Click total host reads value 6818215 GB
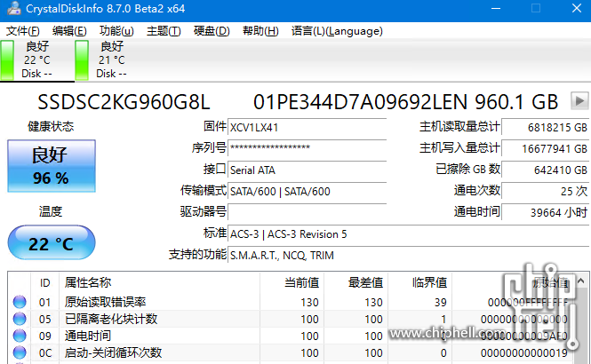This screenshot has width=591, height=364. [x=546, y=128]
